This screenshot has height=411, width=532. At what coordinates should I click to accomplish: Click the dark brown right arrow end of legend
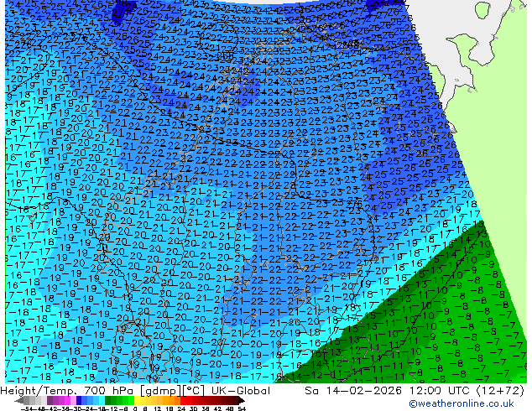(242, 400)
